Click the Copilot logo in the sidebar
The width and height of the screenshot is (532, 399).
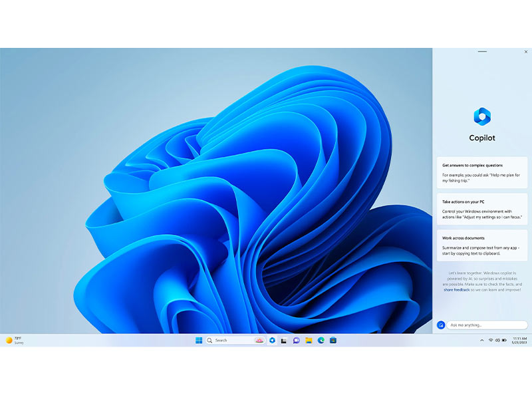tap(481, 116)
